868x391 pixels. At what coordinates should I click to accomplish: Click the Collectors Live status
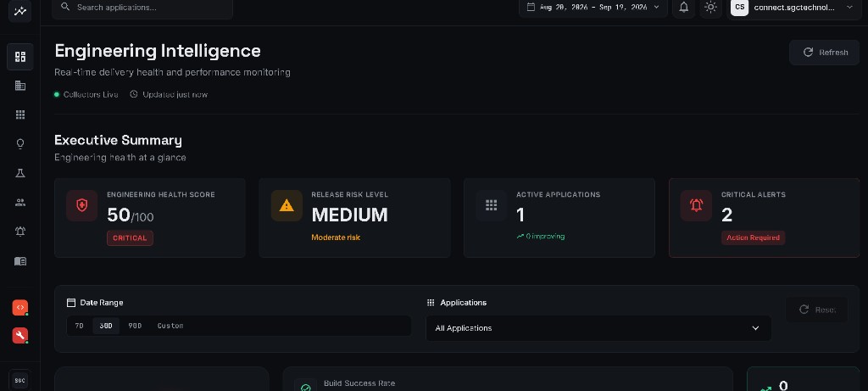pyautogui.click(x=86, y=95)
